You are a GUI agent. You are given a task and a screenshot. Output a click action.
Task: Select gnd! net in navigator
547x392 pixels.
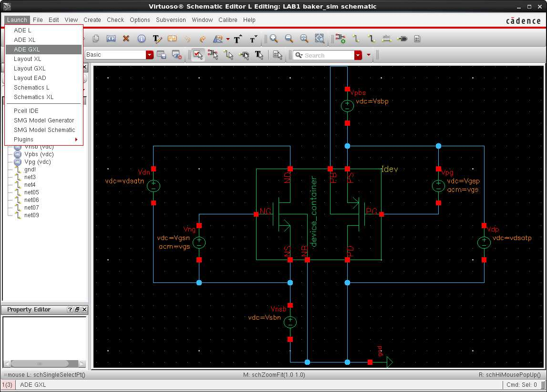point(30,170)
